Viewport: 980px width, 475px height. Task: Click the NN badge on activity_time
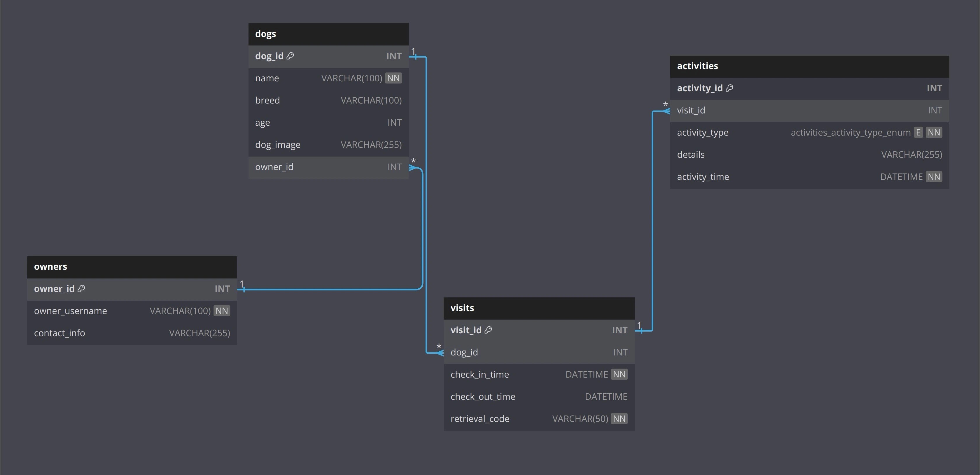[x=934, y=177]
